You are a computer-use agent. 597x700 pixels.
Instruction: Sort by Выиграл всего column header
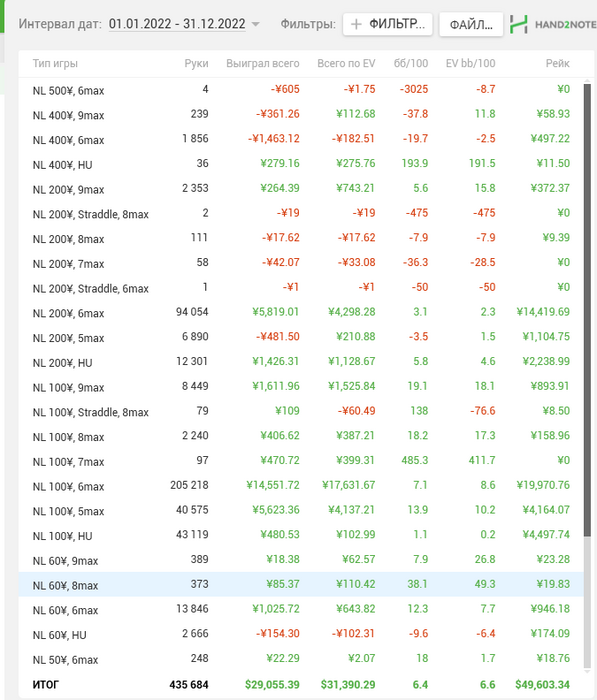(263, 63)
